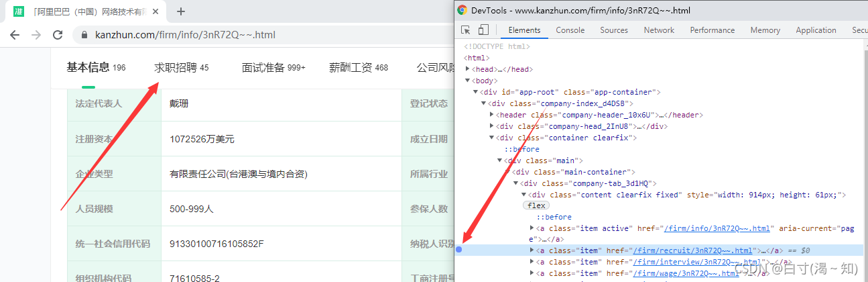This screenshot has height=282, width=868.
Task: Follow the /firm/info/3nR72Q~~.html href link
Action: click(x=717, y=228)
